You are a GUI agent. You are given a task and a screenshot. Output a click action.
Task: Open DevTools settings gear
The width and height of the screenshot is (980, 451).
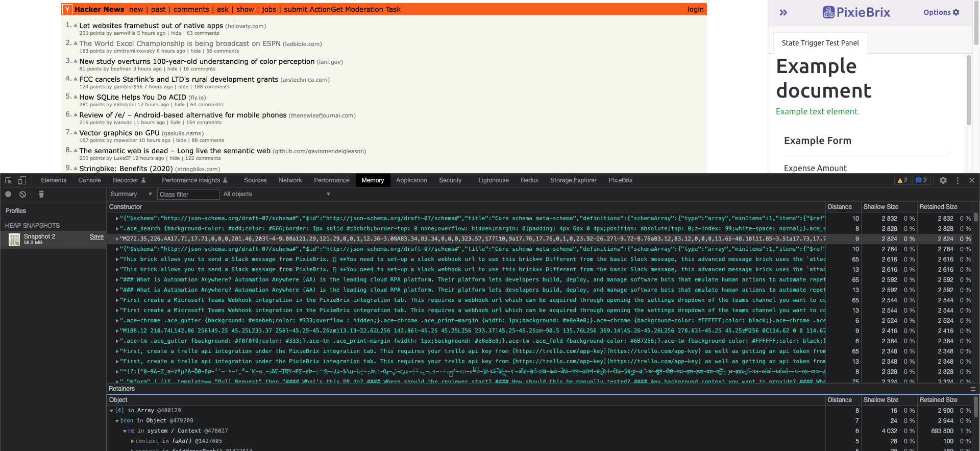tap(943, 180)
